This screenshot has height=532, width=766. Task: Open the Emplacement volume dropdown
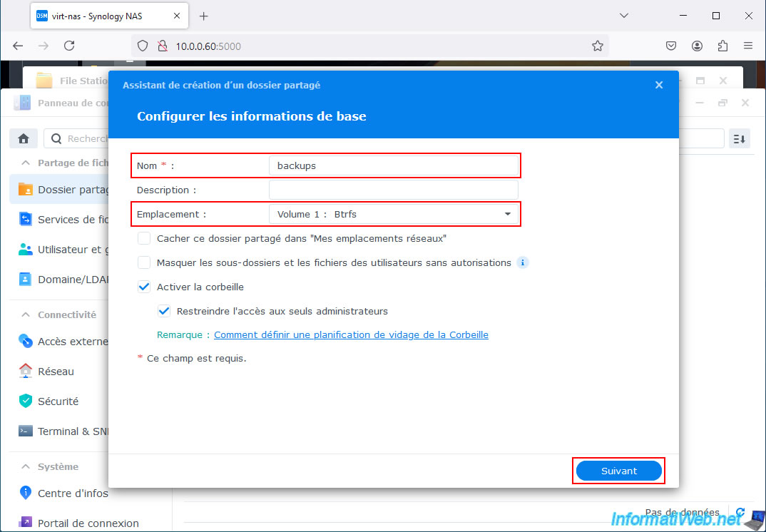[393, 214]
